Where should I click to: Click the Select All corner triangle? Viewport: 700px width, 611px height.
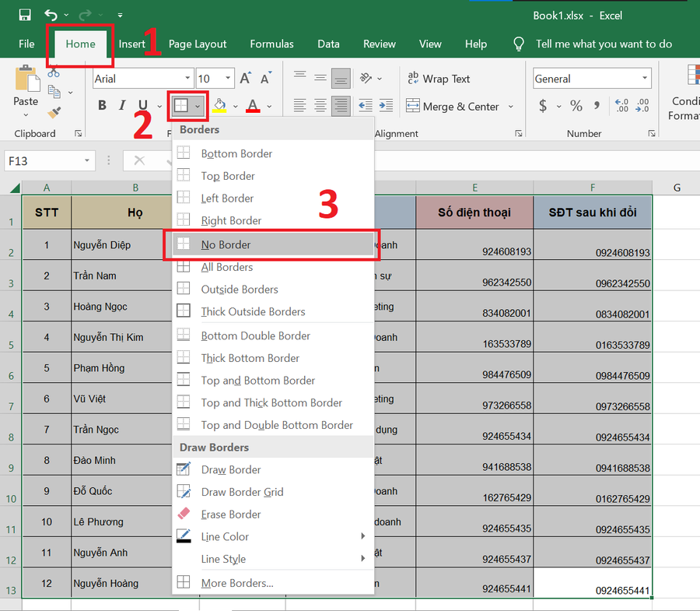tap(15, 188)
